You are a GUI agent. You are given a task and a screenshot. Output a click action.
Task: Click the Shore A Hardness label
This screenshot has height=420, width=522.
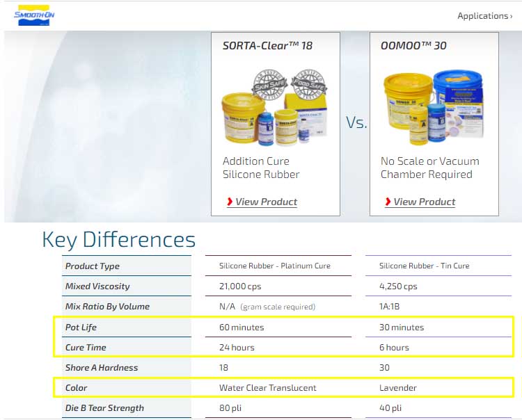102,367
